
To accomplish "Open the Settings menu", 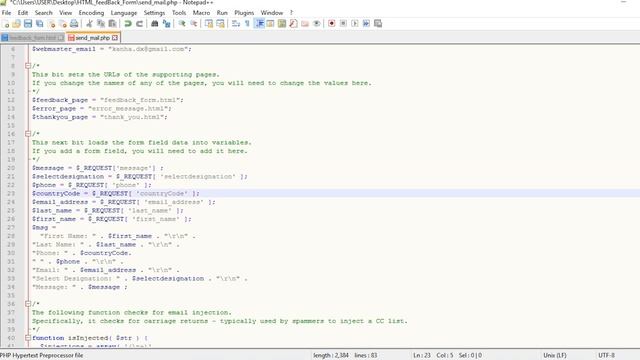I will coord(154,13).
